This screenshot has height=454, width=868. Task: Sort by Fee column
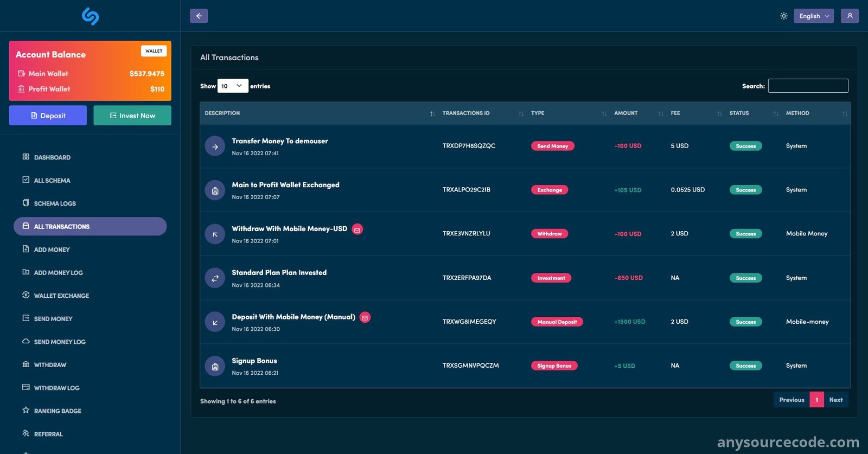695,113
